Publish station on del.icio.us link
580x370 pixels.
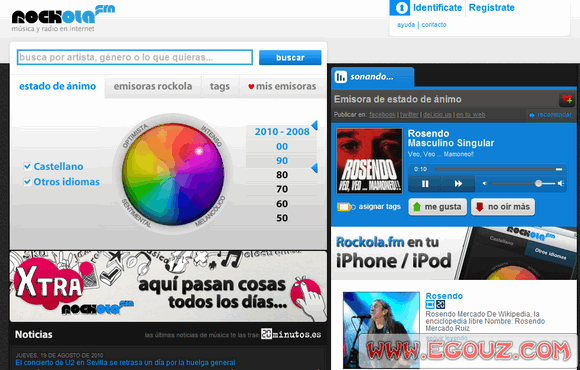click(x=437, y=115)
